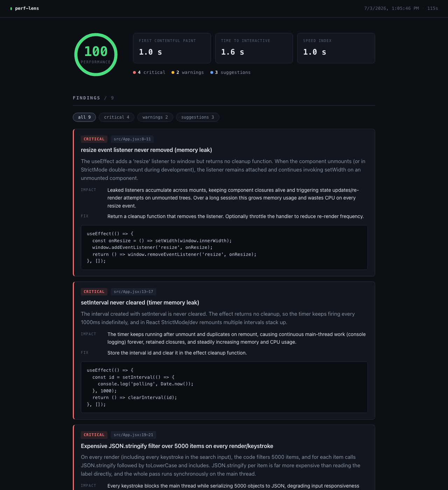Click the '3 suggestions' summary text
This screenshot has width=448, height=490.
tap(233, 72)
